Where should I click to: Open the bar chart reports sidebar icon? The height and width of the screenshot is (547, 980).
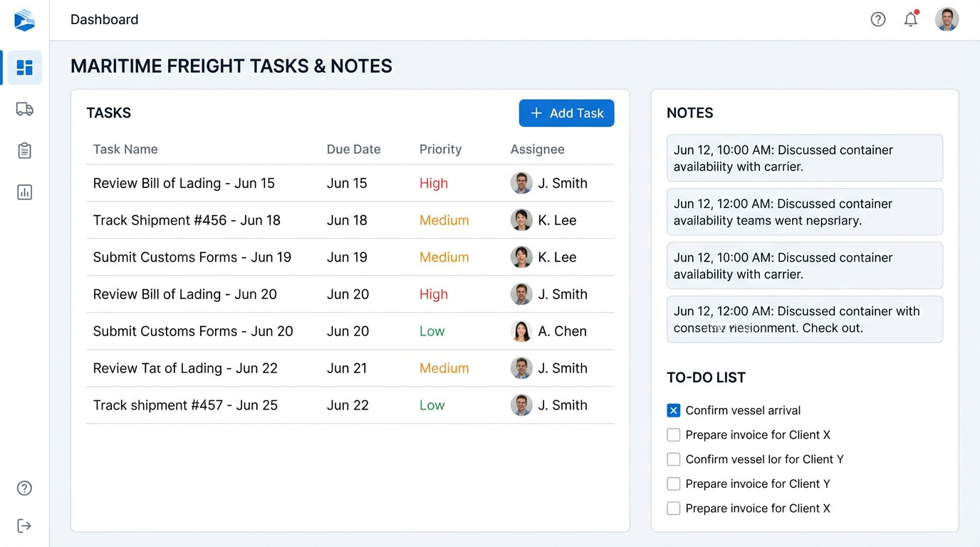(x=24, y=192)
